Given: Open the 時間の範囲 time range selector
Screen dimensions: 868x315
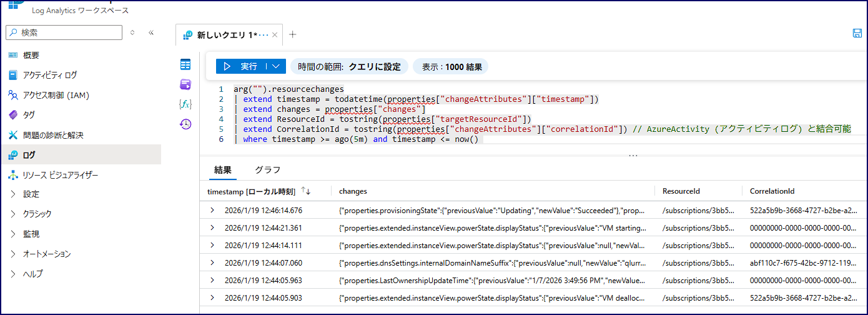Looking at the screenshot, I should [349, 66].
